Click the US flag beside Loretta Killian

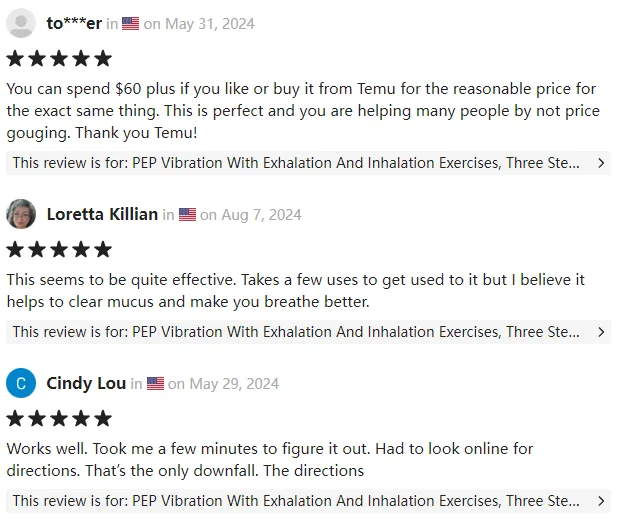tap(188, 214)
